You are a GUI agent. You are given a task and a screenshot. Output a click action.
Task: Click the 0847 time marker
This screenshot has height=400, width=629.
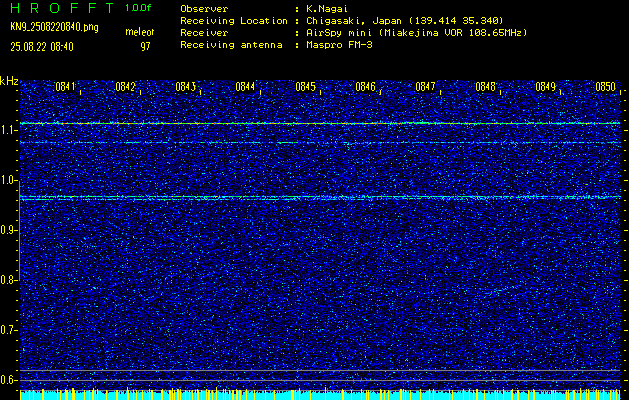pos(425,87)
